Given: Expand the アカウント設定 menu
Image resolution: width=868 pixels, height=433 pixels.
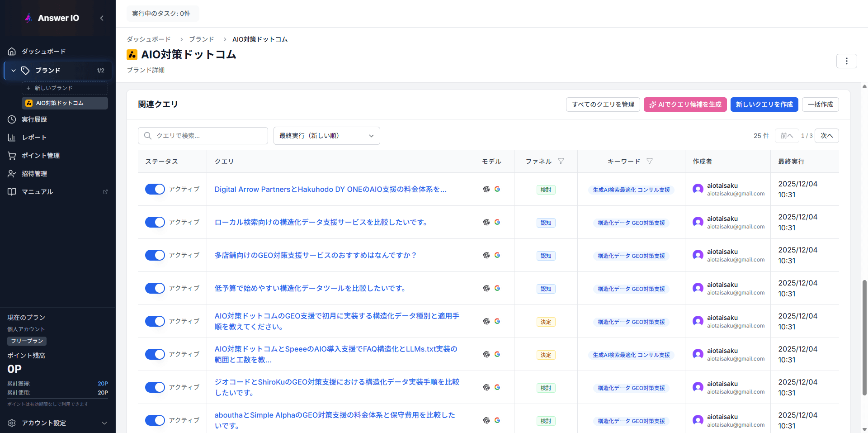Looking at the screenshot, I should [x=104, y=423].
